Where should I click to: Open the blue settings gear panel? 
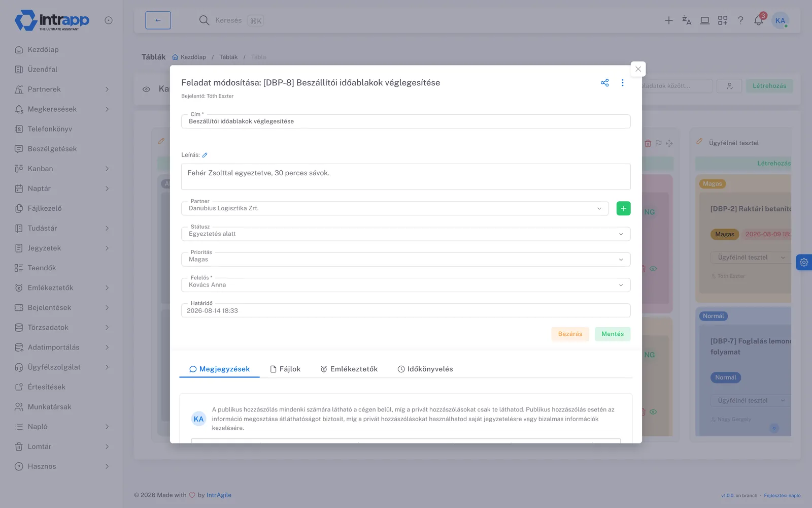(x=804, y=262)
